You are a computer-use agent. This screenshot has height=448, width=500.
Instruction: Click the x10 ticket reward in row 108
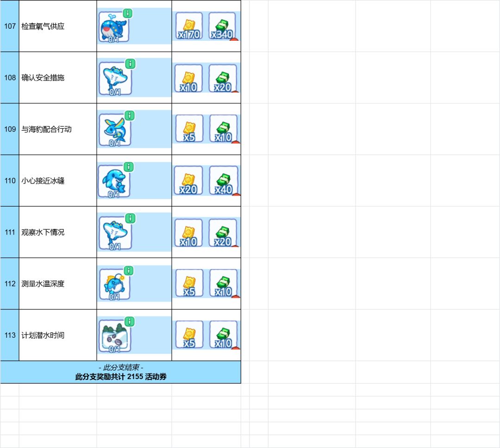[188, 78]
